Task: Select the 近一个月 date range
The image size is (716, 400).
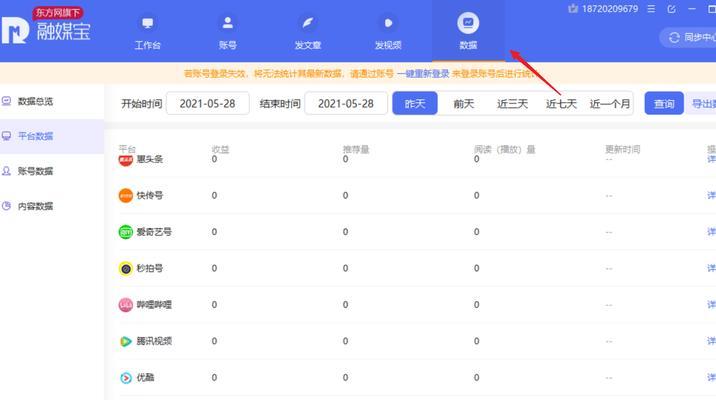Action: 610,104
